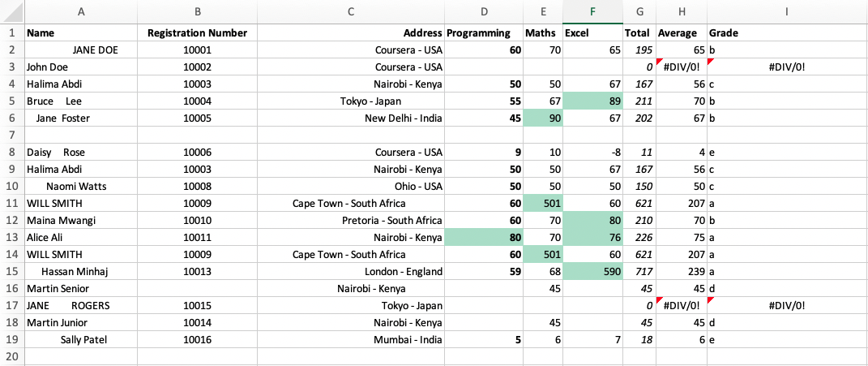Click the Grade header cell
868x366 pixels.
pyautogui.click(x=787, y=33)
